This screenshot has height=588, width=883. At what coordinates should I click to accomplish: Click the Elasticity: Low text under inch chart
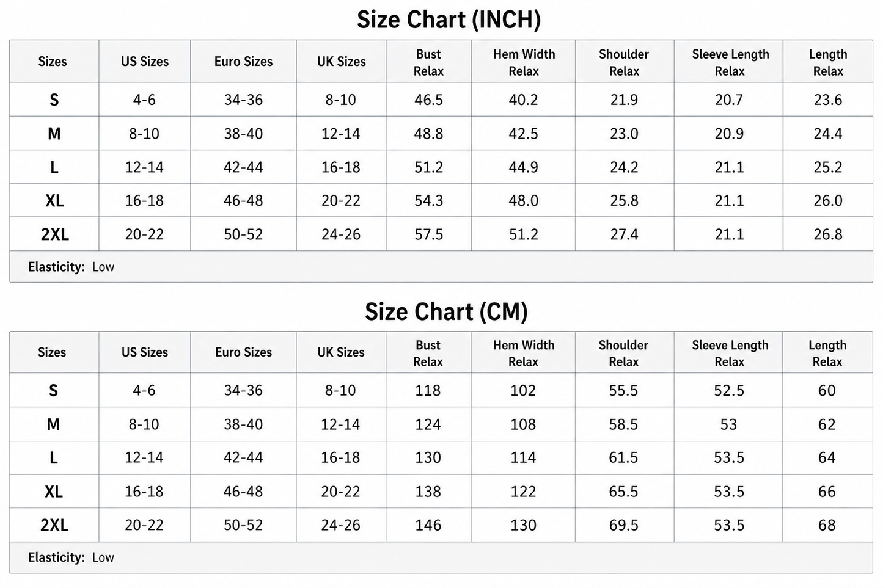[71, 267]
